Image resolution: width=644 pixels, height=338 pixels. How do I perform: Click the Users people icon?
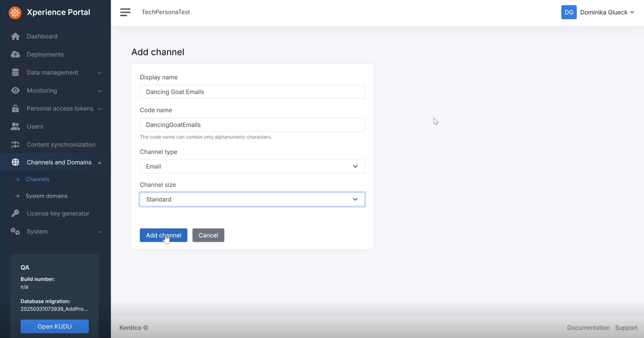[x=15, y=126]
